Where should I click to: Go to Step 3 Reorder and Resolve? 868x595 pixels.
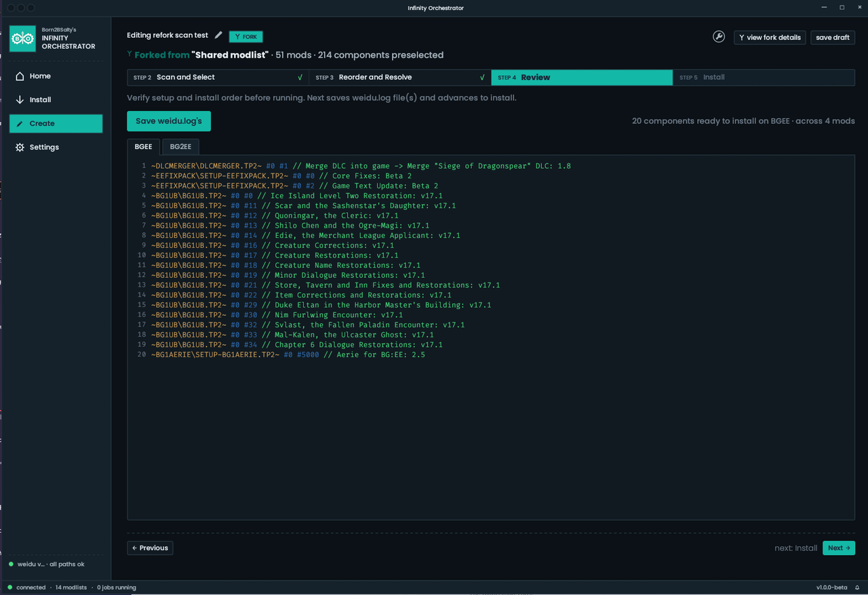pyautogui.click(x=399, y=77)
